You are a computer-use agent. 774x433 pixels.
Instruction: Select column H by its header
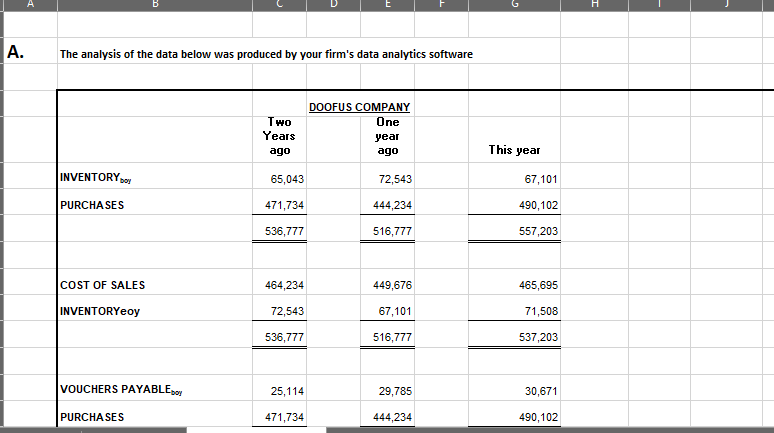click(594, 4)
